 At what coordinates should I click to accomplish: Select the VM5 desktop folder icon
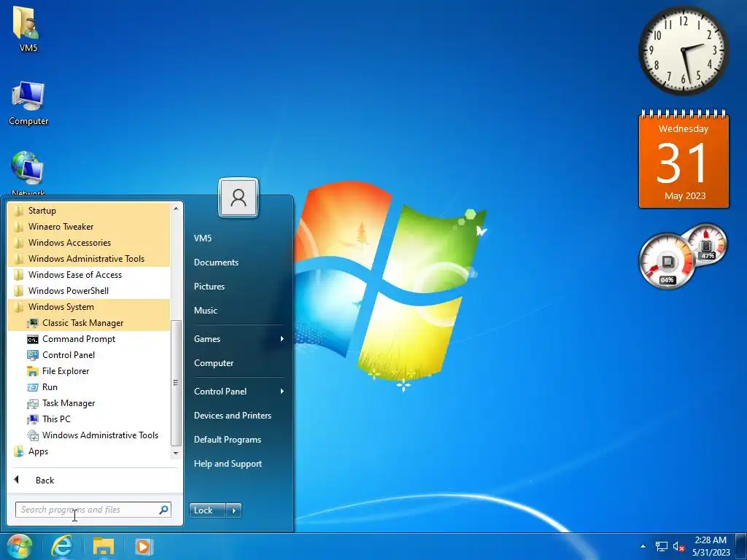(x=28, y=28)
